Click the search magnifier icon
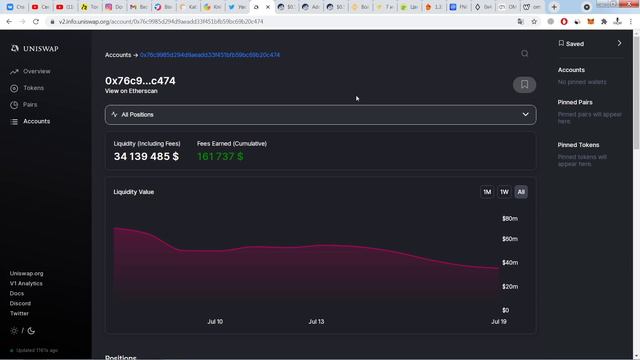The image size is (640, 360). click(x=524, y=53)
